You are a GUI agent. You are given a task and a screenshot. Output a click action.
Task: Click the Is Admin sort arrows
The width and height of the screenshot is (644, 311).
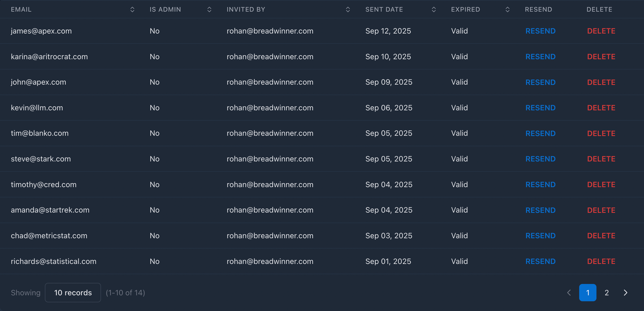(x=209, y=9)
